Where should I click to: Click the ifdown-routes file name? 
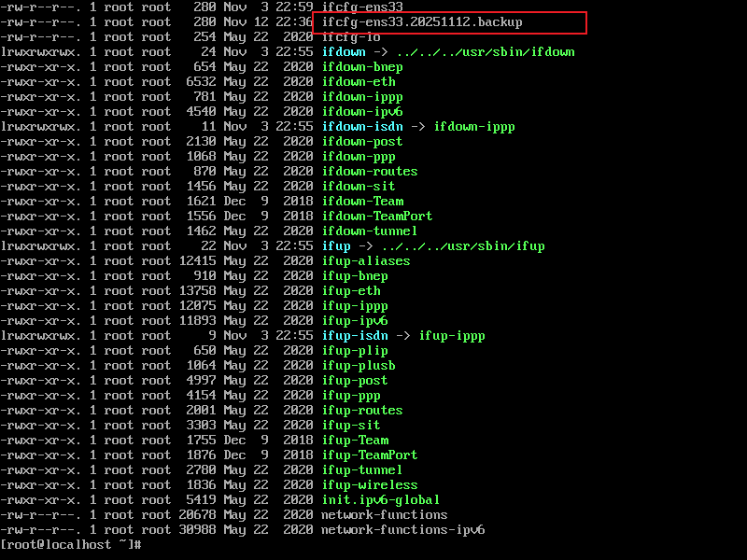point(370,172)
